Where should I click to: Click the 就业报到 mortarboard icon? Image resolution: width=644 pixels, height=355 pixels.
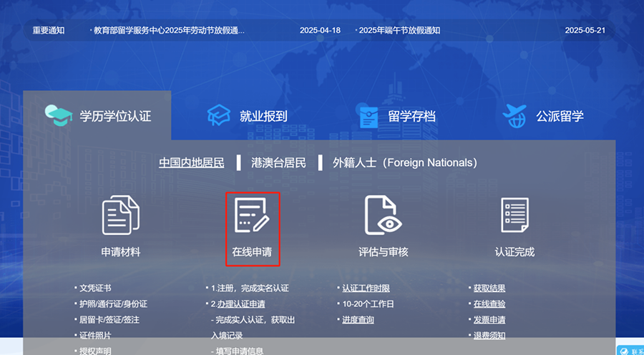(x=219, y=115)
